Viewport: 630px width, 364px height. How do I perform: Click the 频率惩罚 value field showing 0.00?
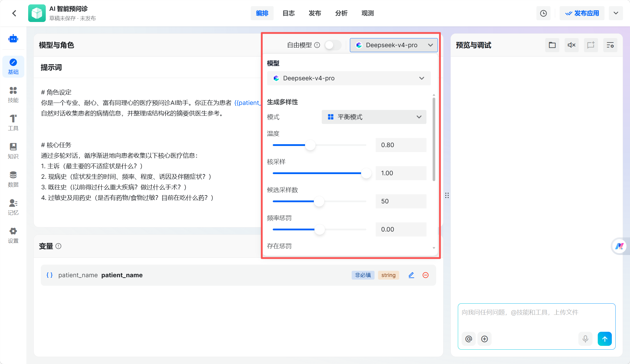[x=401, y=229]
